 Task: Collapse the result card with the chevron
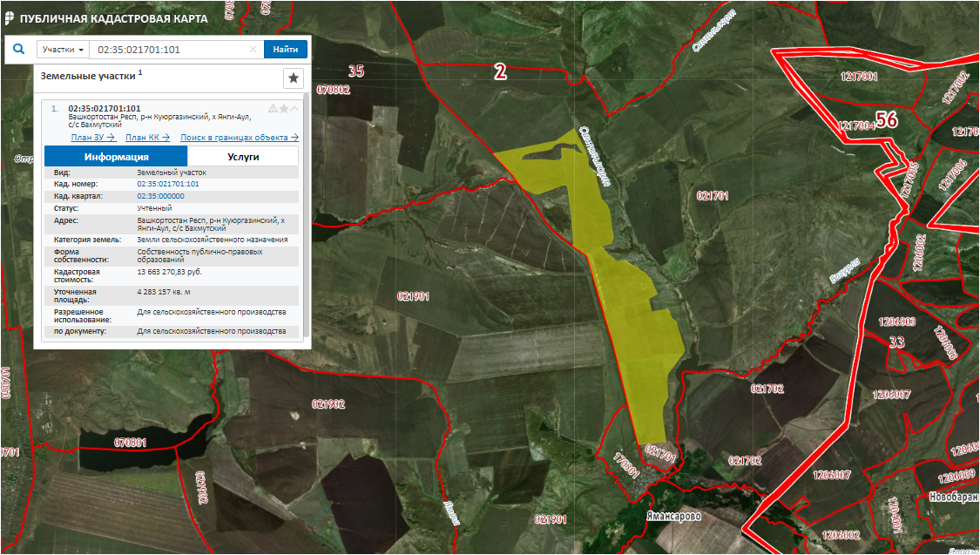tap(294, 109)
